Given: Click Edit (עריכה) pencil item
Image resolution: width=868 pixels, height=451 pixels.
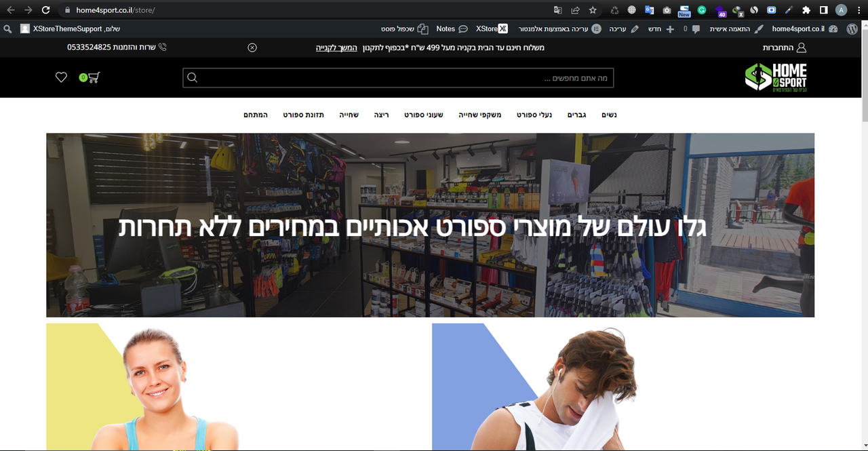Looking at the screenshot, I should click(624, 29).
